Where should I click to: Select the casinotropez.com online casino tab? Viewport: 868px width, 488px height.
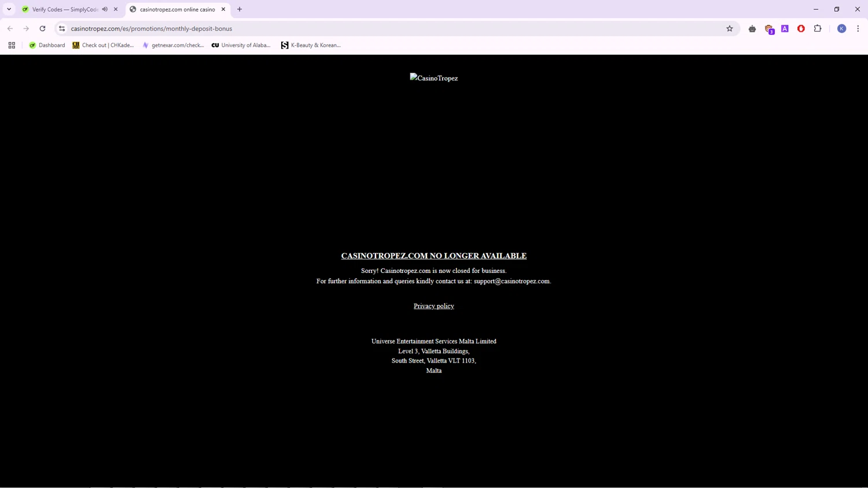(177, 9)
